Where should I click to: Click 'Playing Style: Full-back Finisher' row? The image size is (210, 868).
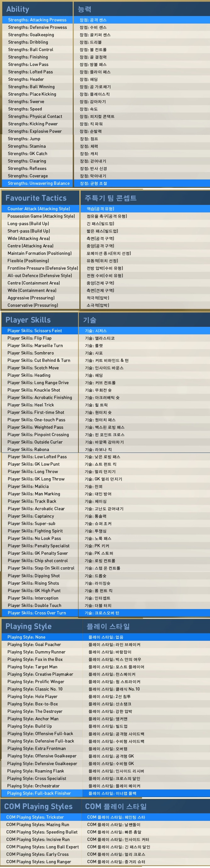pos(39,793)
